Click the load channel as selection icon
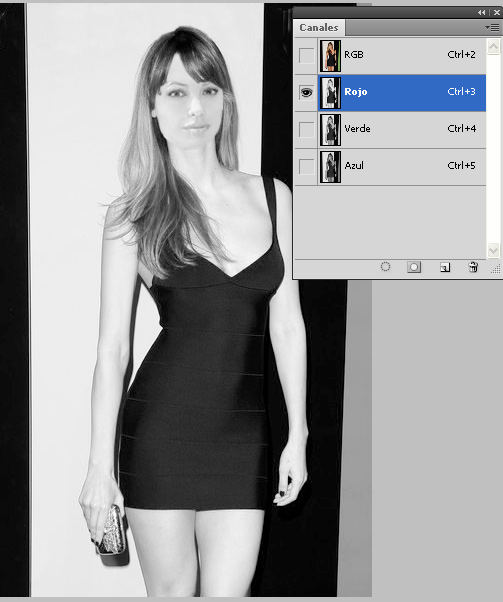Screen dimensions: 503x602 pos(385,267)
